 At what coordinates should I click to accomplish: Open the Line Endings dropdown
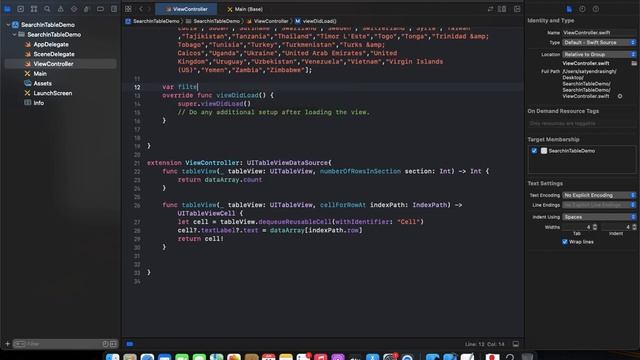coord(599,205)
